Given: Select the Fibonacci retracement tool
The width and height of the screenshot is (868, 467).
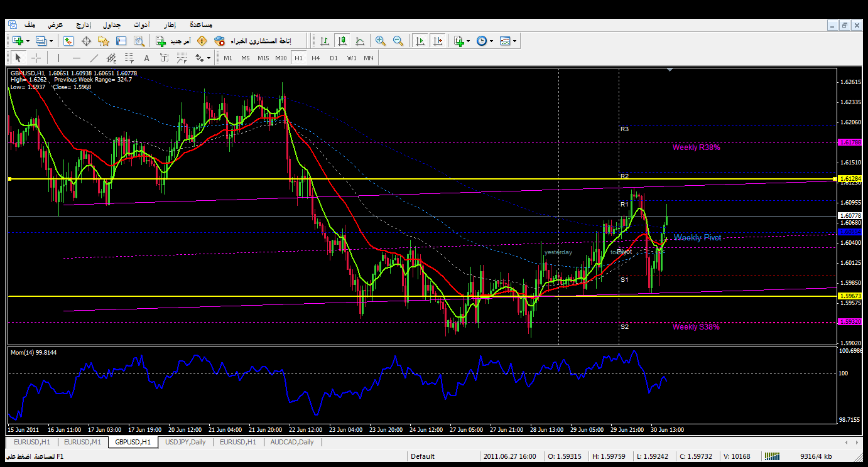Looking at the screenshot, I should pyautogui.click(x=129, y=58).
